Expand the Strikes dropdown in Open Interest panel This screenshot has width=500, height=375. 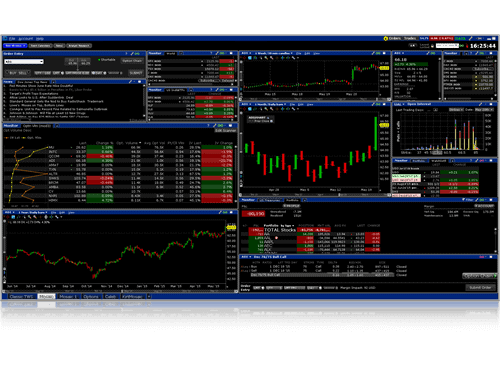pos(456,110)
